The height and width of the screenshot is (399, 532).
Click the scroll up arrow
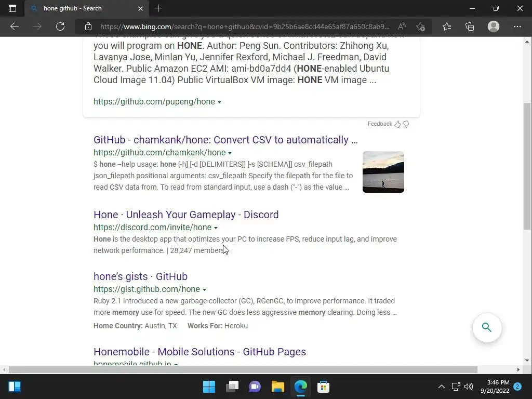click(x=527, y=42)
